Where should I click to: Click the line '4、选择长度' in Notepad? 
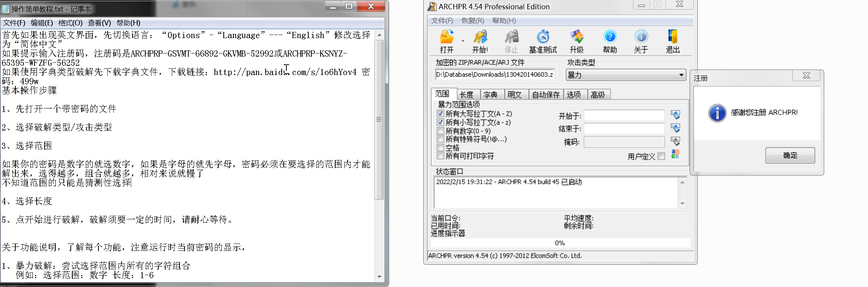tap(27, 201)
